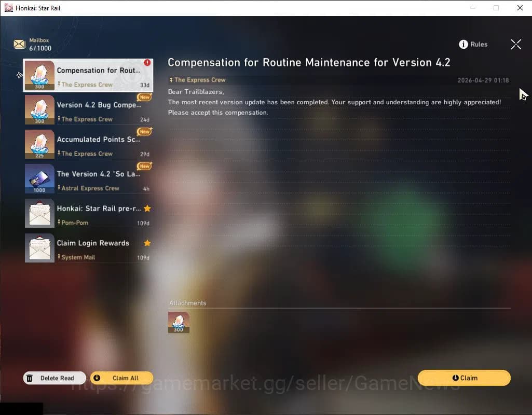This screenshot has height=415, width=532.
Task: Click the 300 Stellar Jade attachment thumbnail
Action: pos(179,322)
